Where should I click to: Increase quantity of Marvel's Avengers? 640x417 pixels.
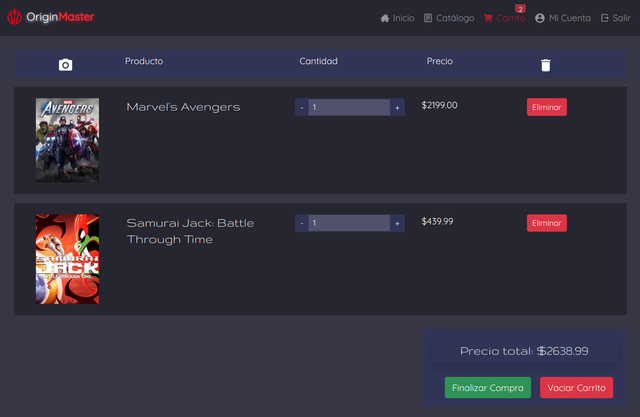397,107
